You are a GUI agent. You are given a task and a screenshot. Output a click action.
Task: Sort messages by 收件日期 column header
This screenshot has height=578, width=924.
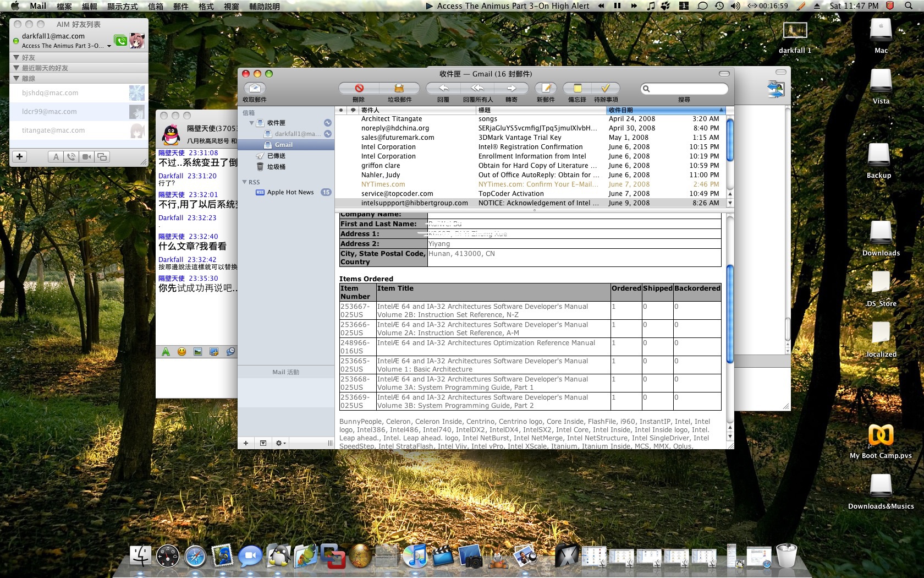(667, 110)
